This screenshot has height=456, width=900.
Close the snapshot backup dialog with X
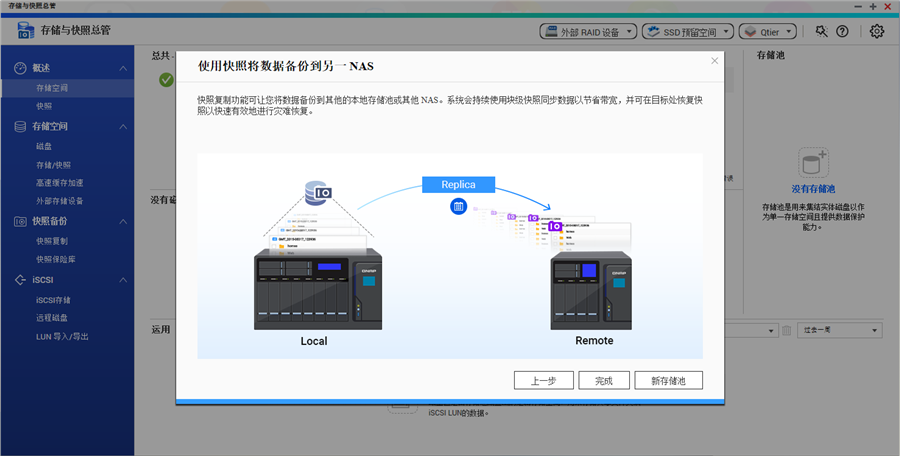[714, 60]
